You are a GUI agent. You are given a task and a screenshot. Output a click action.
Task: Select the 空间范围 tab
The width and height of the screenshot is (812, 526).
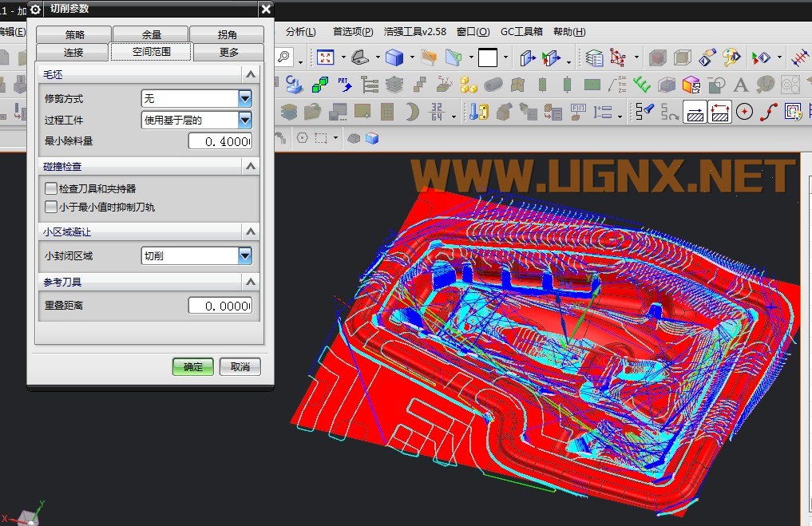(151, 52)
